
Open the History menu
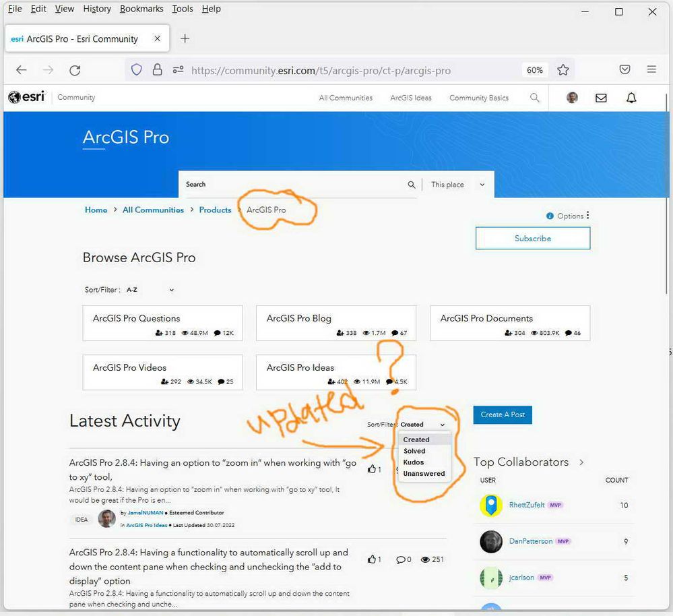97,9
